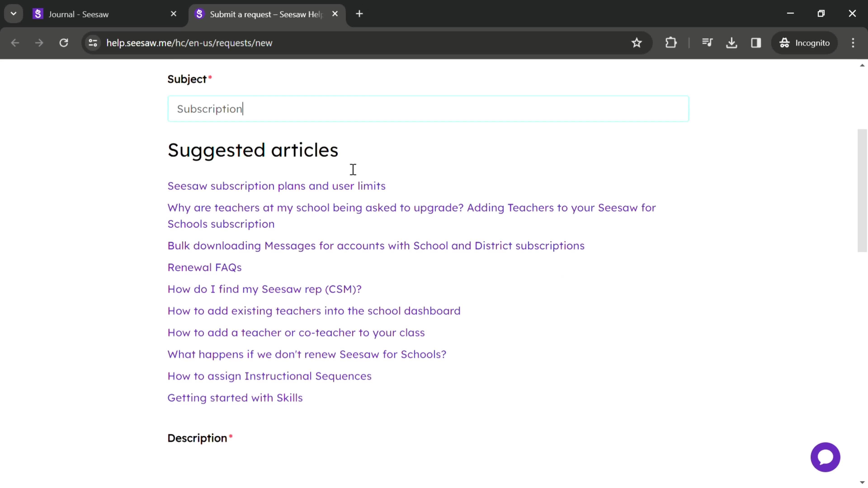Open the media controls icon
868x488 pixels.
coord(707,43)
